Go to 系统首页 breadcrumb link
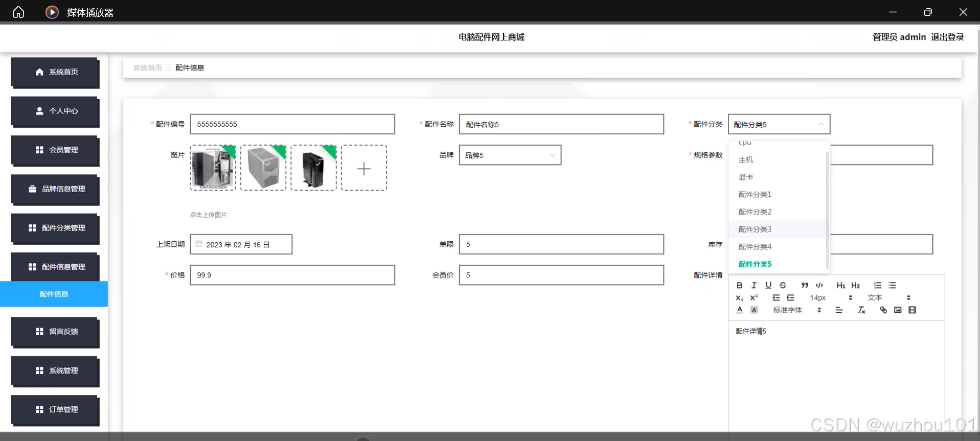The width and height of the screenshot is (980, 441). tap(148, 67)
